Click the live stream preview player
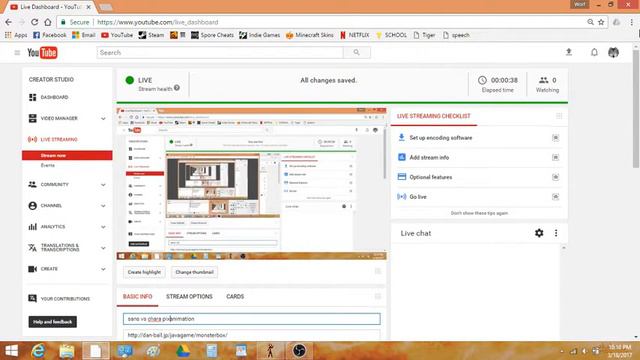 coord(251,184)
